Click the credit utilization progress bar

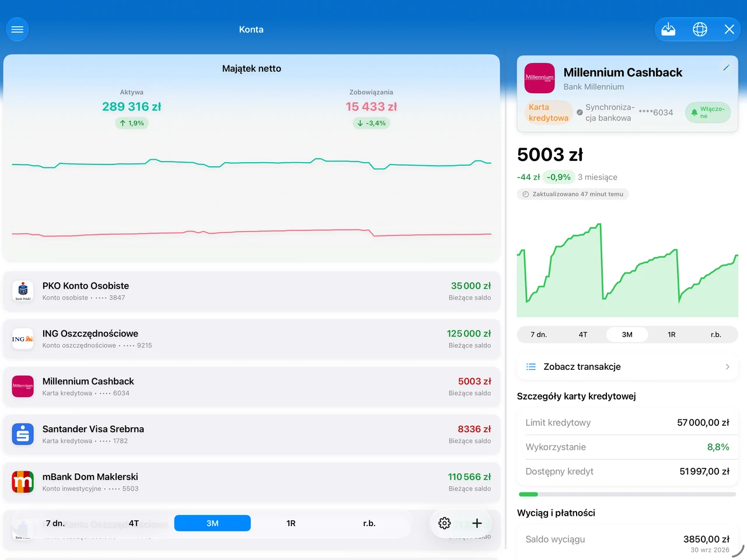[627, 494]
